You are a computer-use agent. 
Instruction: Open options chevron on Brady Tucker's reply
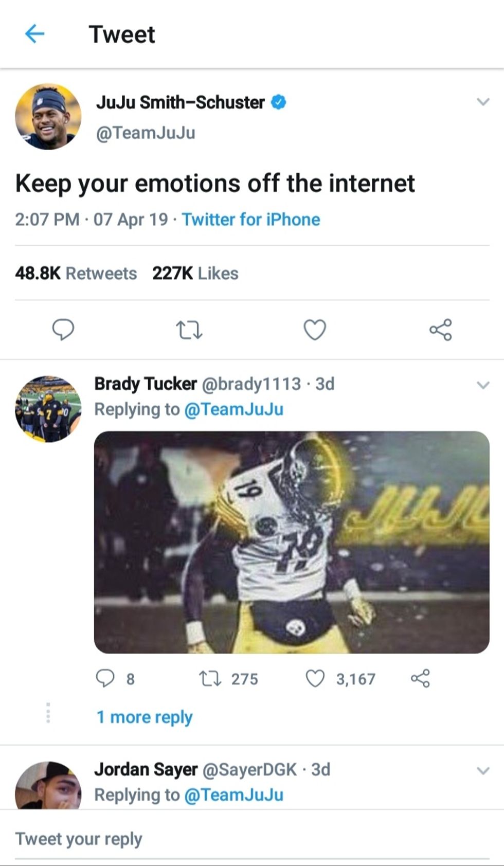(x=483, y=385)
